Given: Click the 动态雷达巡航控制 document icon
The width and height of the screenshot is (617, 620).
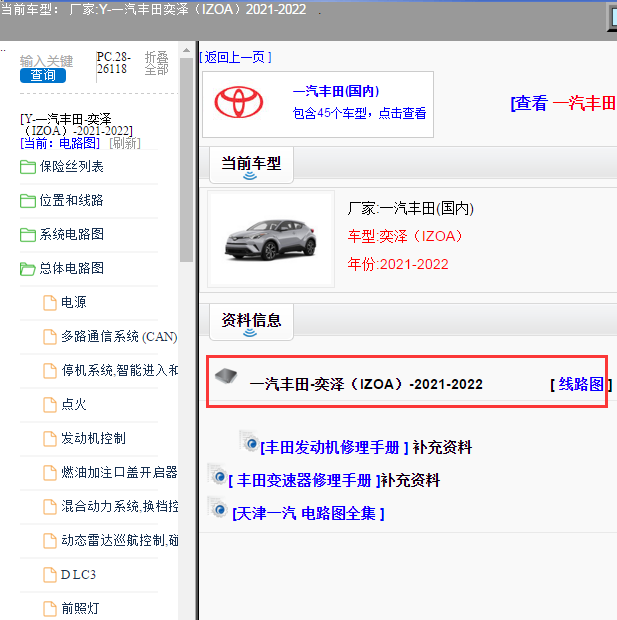Looking at the screenshot, I should pyautogui.click(x=50, y=541).
